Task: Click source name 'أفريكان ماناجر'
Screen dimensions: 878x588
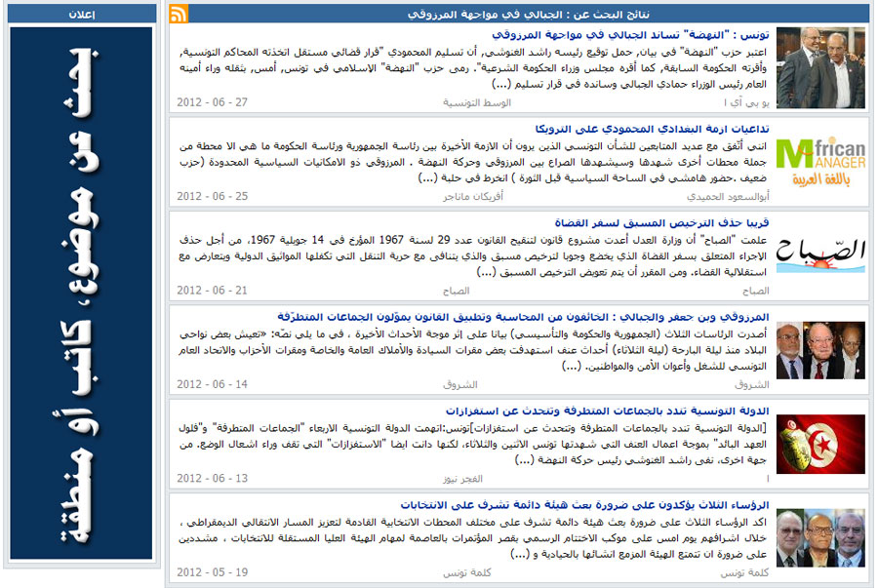Action: pyautogui.click(x=473, y=197)
